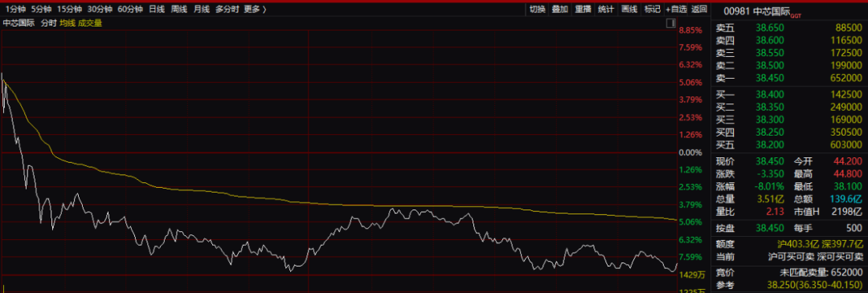Click the 切换 toolbar button
868x293 pixels.
click(x=537, y=9)
